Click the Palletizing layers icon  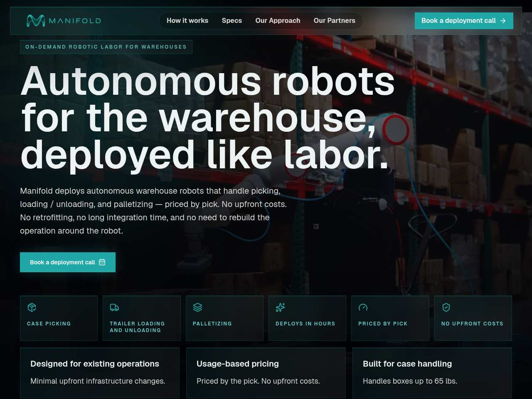pyautogui.click(x=197, y=307)
